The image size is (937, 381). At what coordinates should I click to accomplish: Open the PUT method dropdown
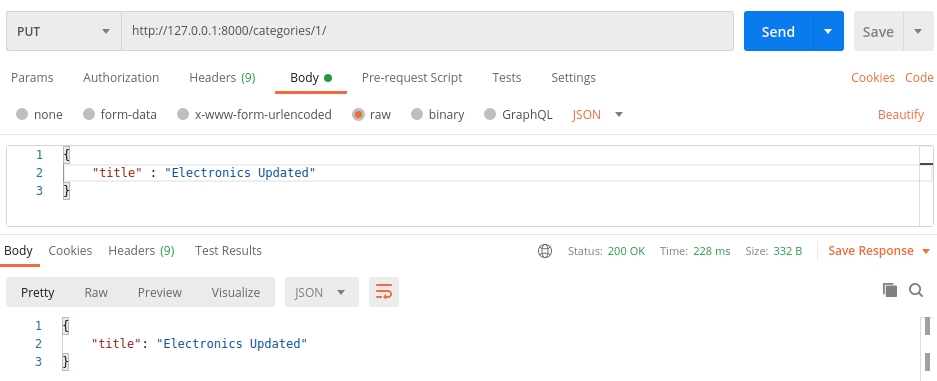coord(64,31)
